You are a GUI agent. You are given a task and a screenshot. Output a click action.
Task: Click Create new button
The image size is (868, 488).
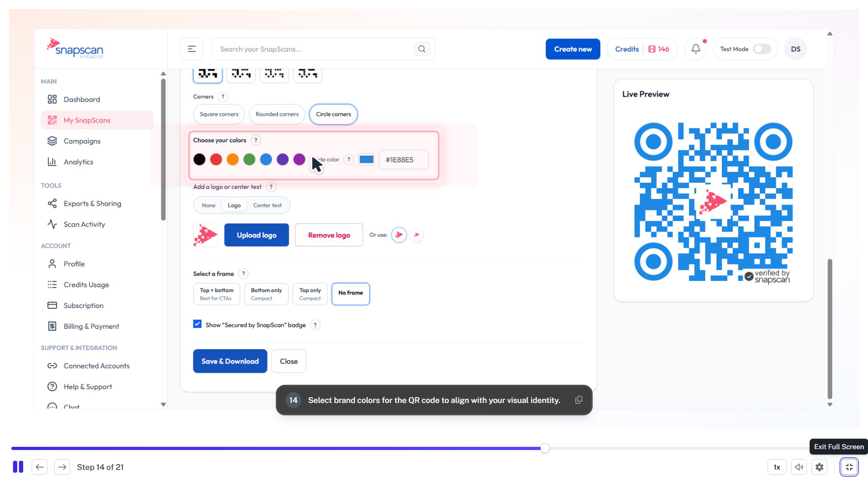tap(573, 49)
